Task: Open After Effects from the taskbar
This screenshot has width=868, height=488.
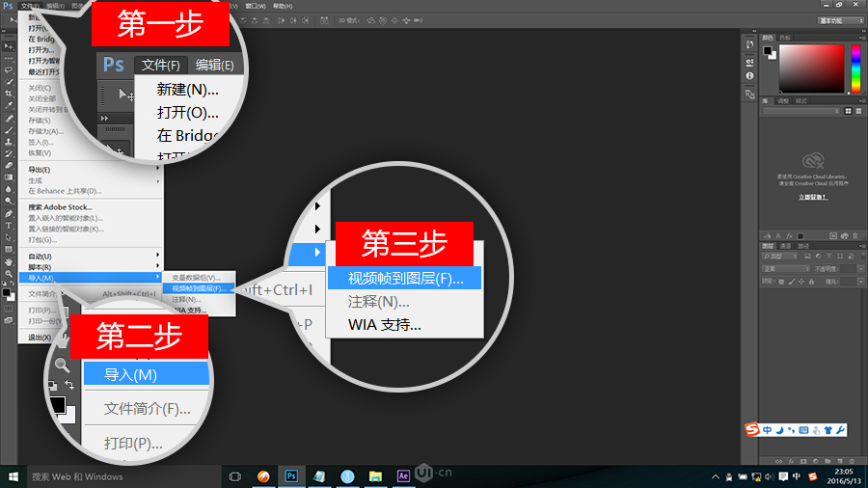Action: pyautogui.click(x=403, y=476)
